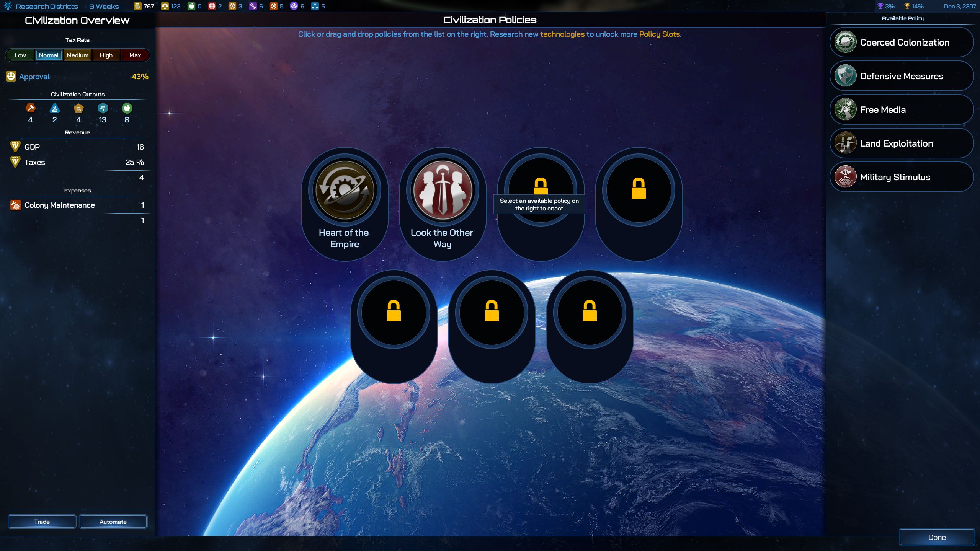
Task: Click the Approval smiley face icon
Action: pos(11,76)
